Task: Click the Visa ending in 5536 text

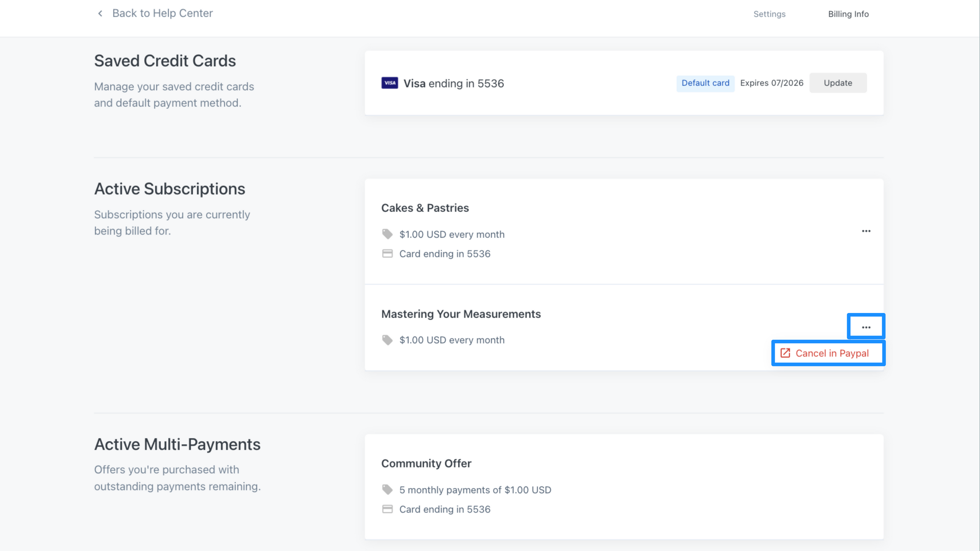Action: (x=453, y=83)
